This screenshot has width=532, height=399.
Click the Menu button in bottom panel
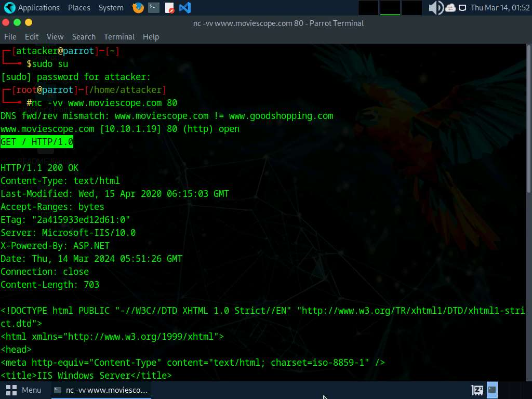(24, 390)
